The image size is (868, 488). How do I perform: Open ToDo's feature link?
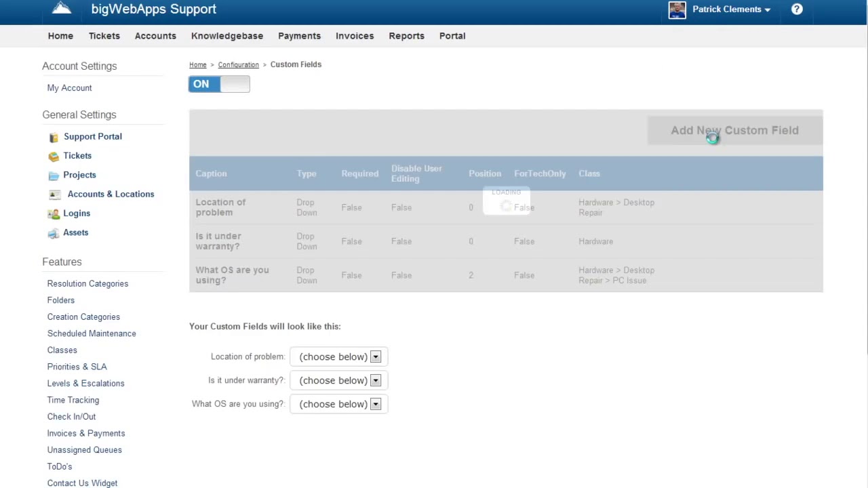(x=60, y=466)
